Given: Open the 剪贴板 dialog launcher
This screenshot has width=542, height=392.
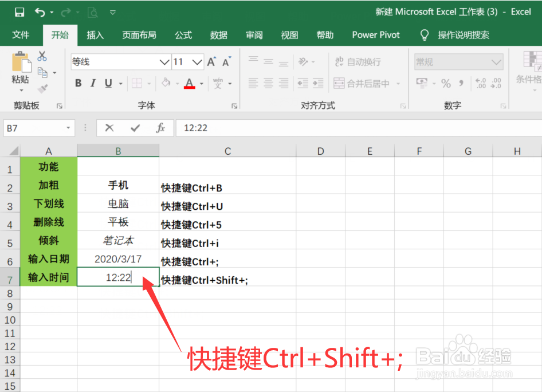Looking at the screenshot, I should coord(60,106).
